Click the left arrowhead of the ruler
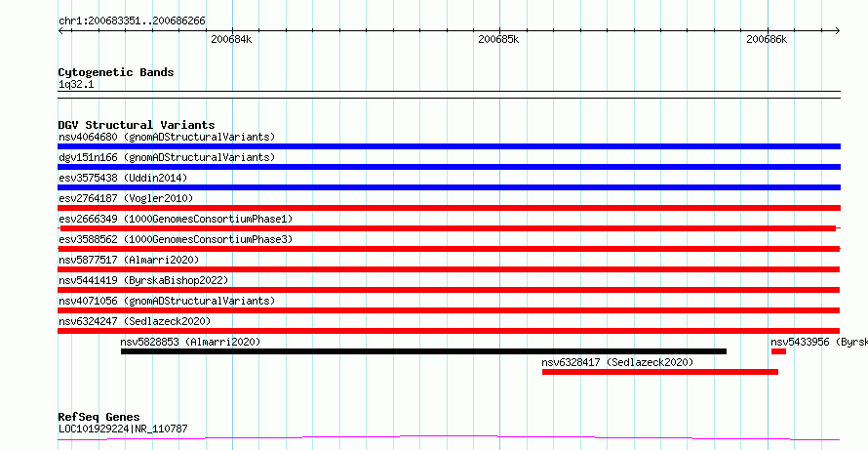The width and height of the screenshot is (868, 450). tap(60, 30)
